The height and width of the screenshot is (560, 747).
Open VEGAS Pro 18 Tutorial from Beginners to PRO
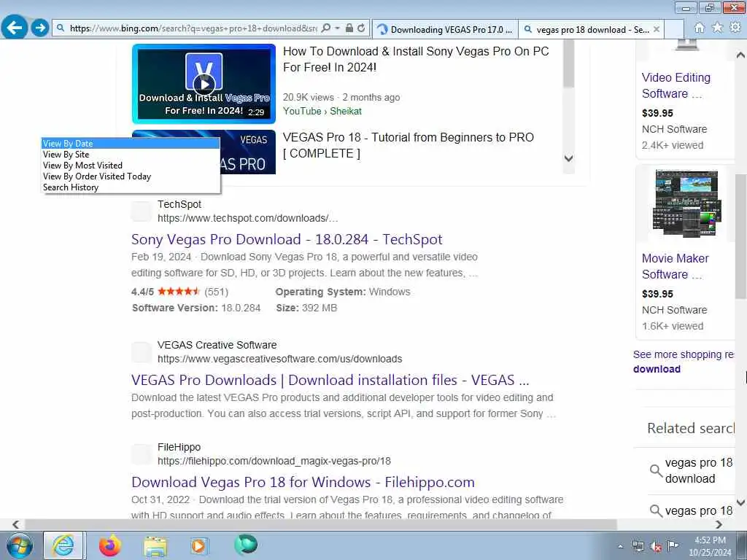[408, 145]
